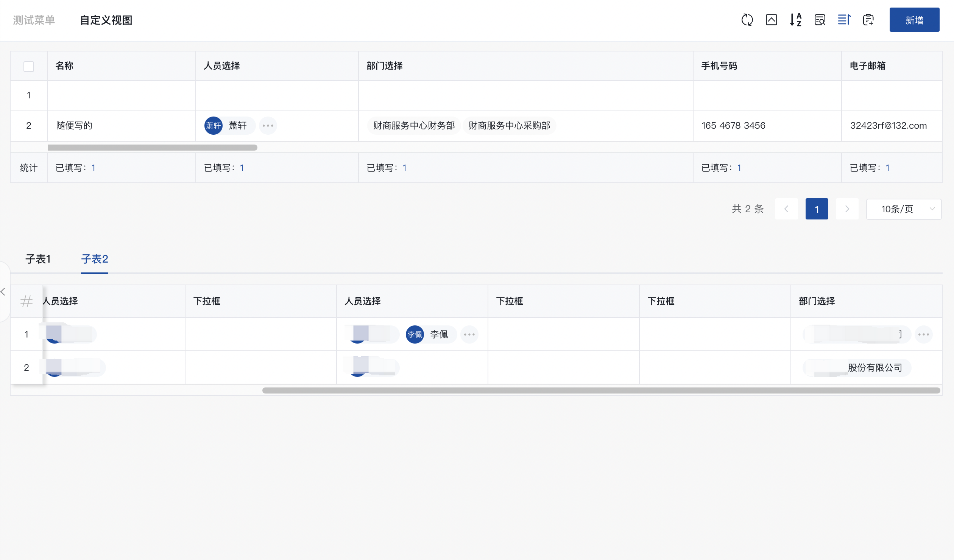Select the 子表2 tab

pyautogui.click(x=95, y=259)
